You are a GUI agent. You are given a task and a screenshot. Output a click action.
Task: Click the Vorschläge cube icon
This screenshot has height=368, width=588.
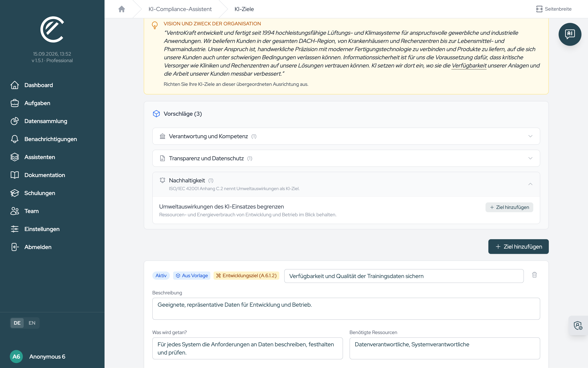(156, 114)
